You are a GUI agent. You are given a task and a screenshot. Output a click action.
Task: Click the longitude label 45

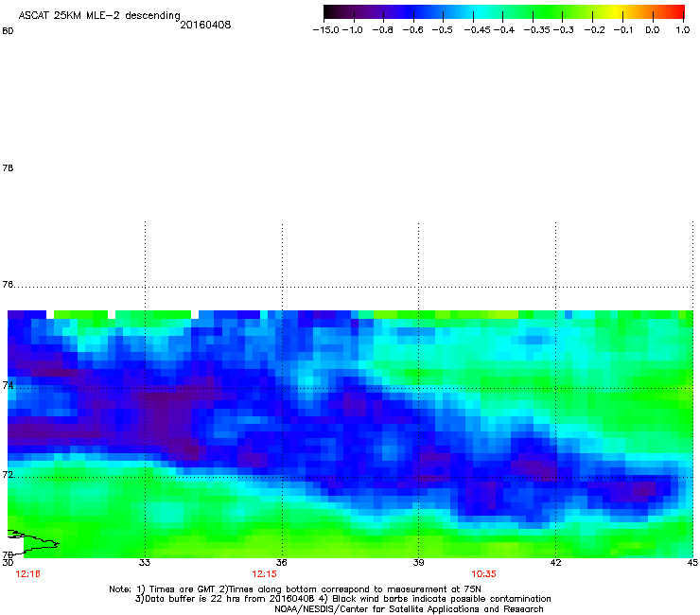point(692,563)
